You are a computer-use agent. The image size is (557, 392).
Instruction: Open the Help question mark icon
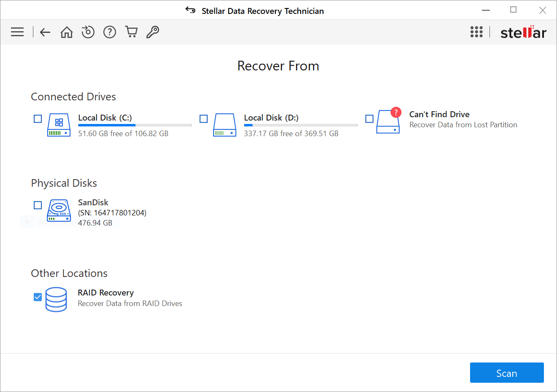coord(110,32)
